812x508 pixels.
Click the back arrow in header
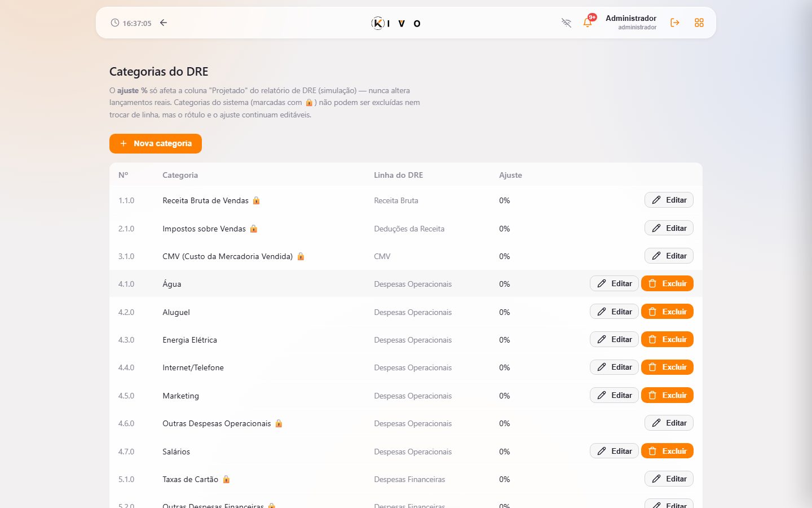[x=164, y=23]
